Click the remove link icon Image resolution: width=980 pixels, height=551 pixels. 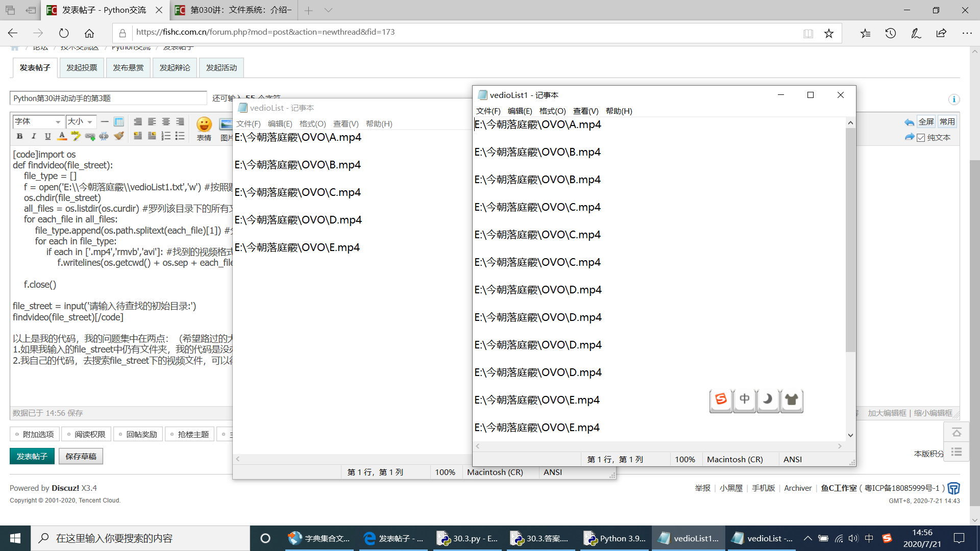(x=104, y=136)
